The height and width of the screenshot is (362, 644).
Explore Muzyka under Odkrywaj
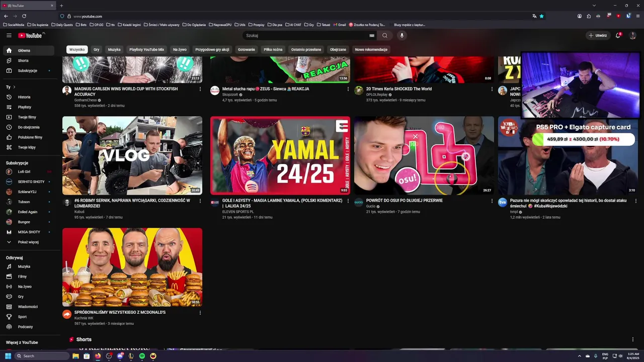pyautogui.click(x=28, y=266)
